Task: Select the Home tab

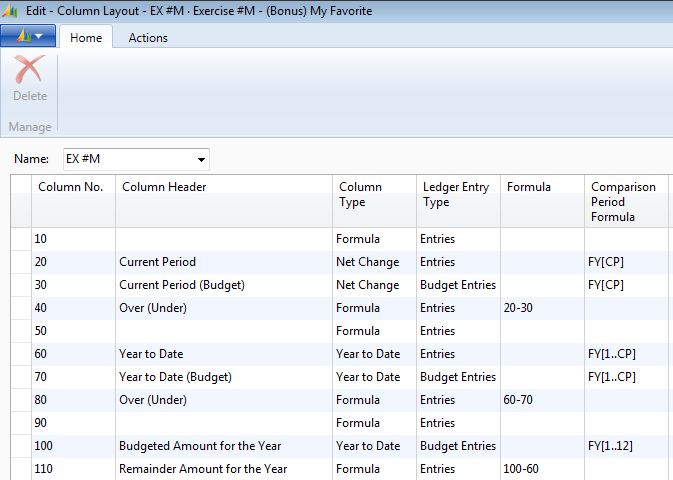Action: pyautogui.click(x=85, y=38)
